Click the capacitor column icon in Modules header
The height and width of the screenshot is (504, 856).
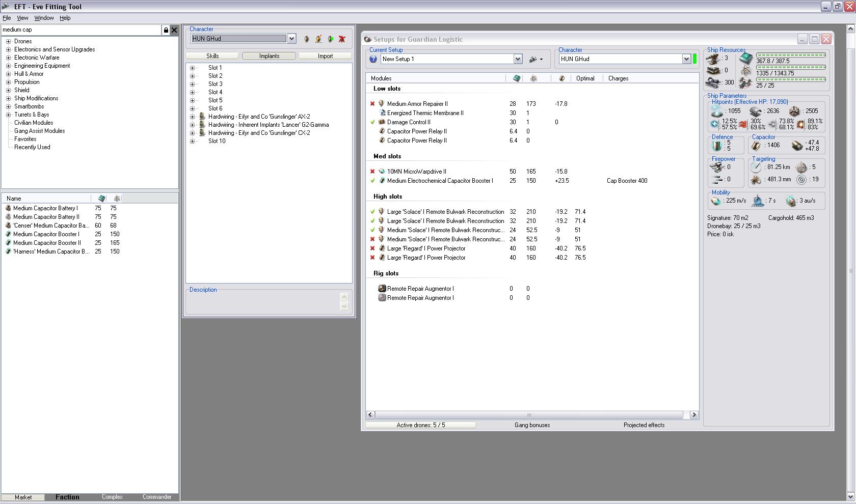(x=561, y=78)
